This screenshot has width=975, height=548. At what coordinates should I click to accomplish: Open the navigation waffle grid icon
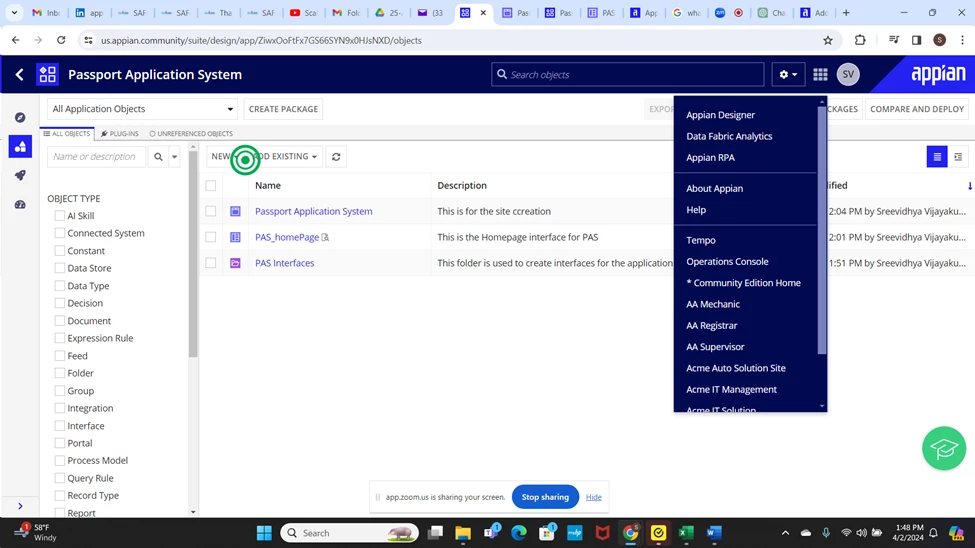820,75
